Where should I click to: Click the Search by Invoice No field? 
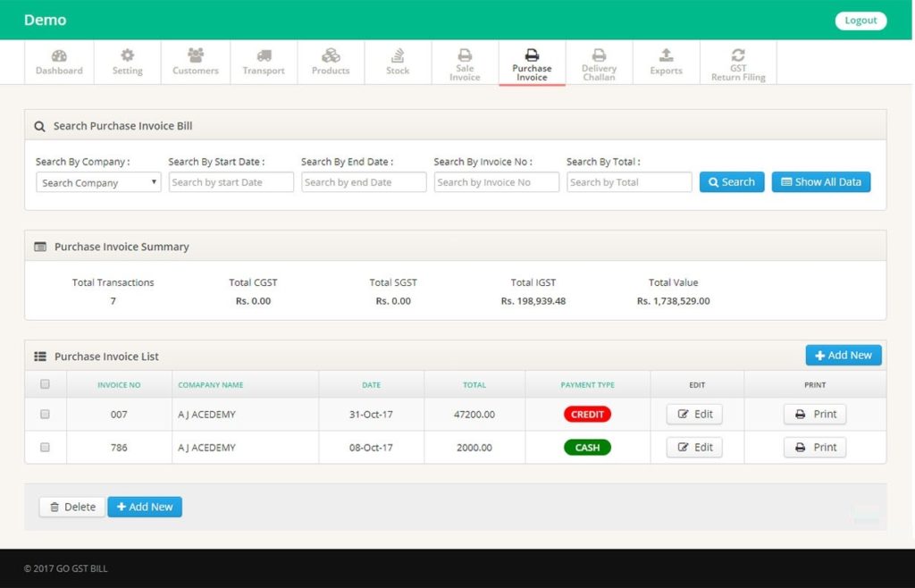coord(496,181)
